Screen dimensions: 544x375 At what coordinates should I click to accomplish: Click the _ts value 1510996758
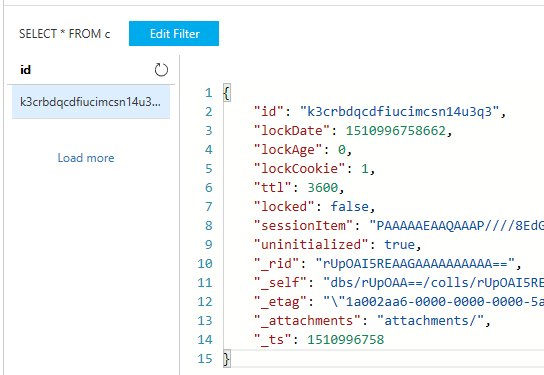[x=346, y=340]
